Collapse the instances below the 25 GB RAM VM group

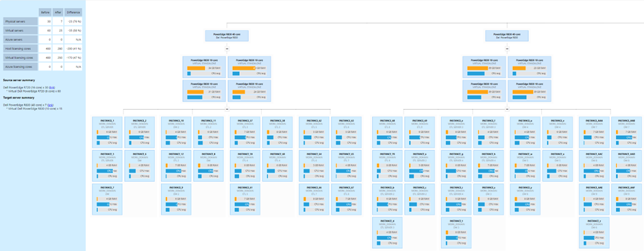tap(507, 109)
